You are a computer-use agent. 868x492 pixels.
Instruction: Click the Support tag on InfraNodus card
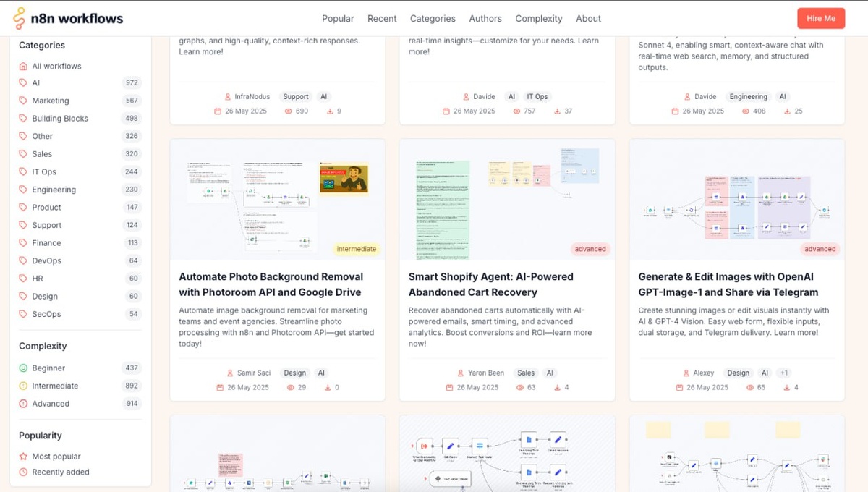[296, 97]
